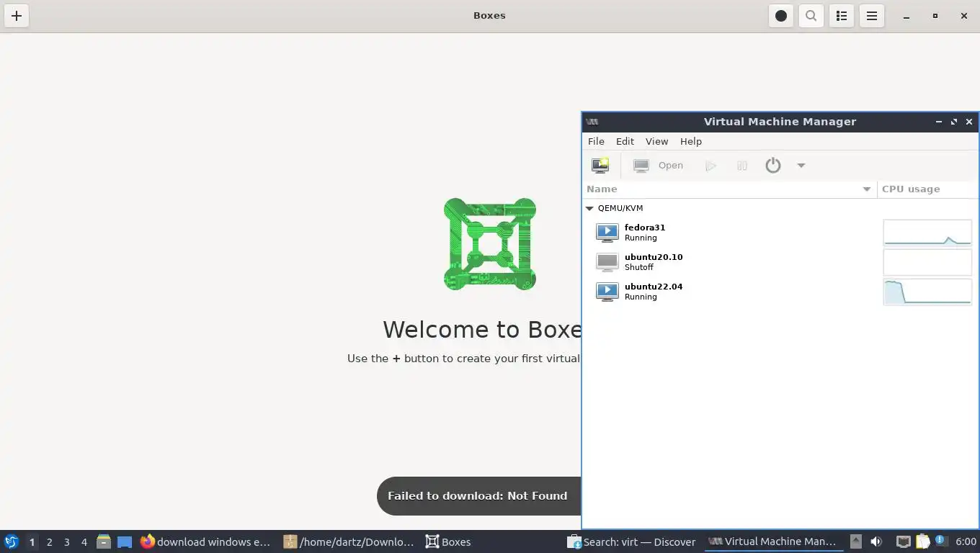Switch to the /home/dartz/Downloads archive task

point(349,542)
